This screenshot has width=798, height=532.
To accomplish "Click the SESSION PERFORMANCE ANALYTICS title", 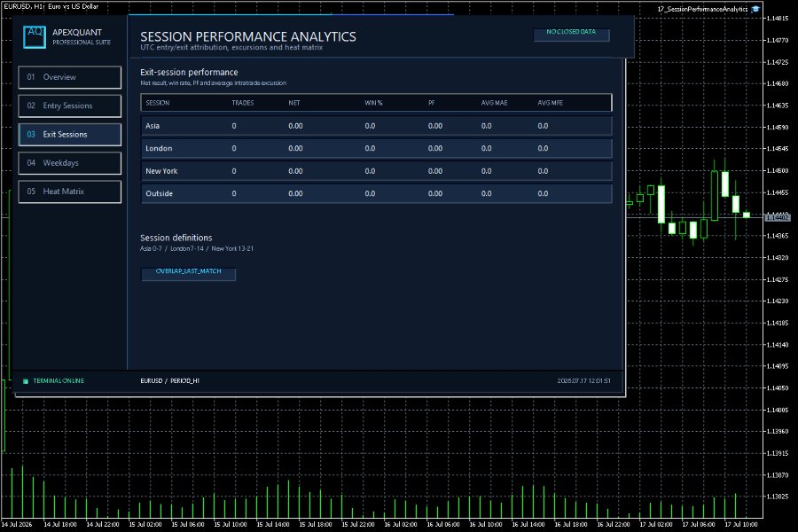I will 248,36.
